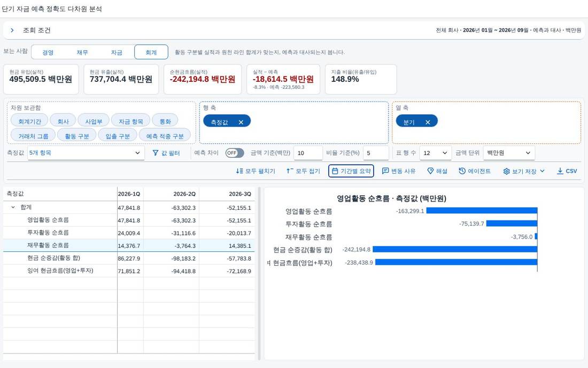
Task: Switch to the 자금 viewer tab
Action: pos(117,52)
